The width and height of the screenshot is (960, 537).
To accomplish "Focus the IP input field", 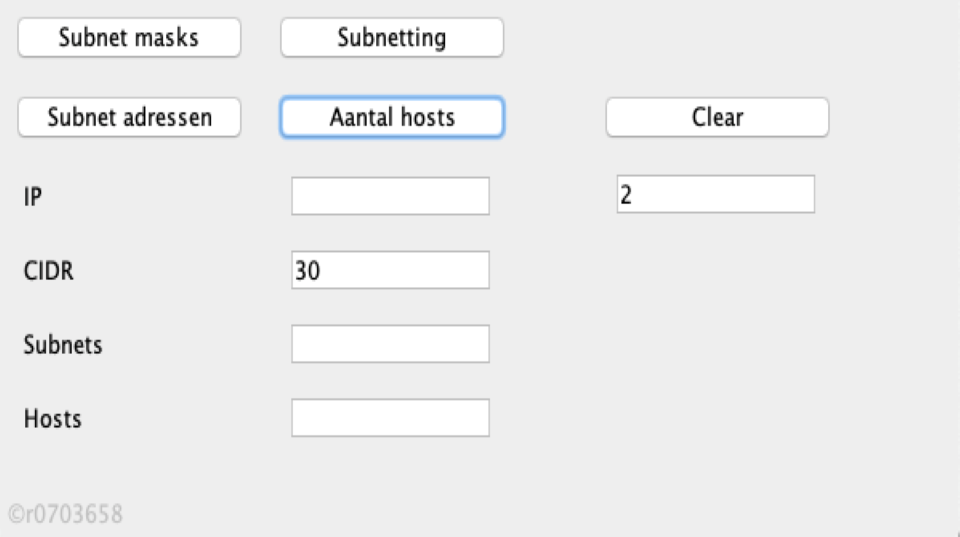I will 390,196.
